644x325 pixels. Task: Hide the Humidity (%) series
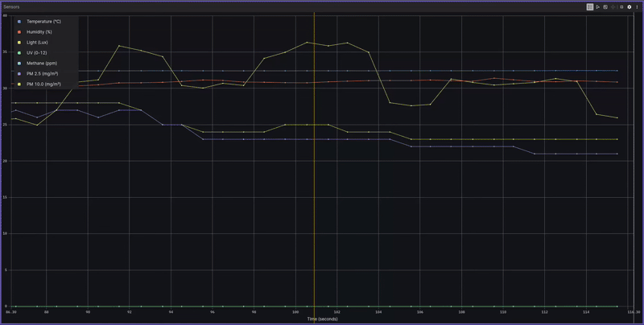coord(39,31)
